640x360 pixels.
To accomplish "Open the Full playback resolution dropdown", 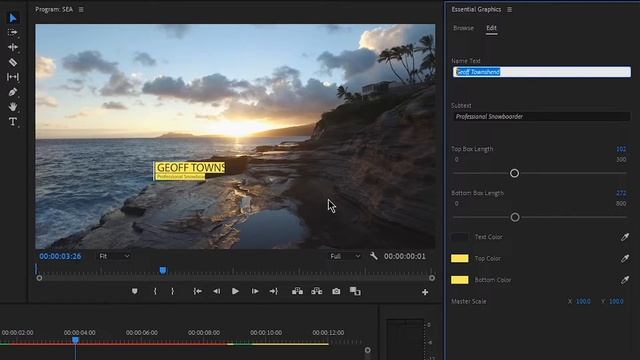I will (x=345, y=256).
